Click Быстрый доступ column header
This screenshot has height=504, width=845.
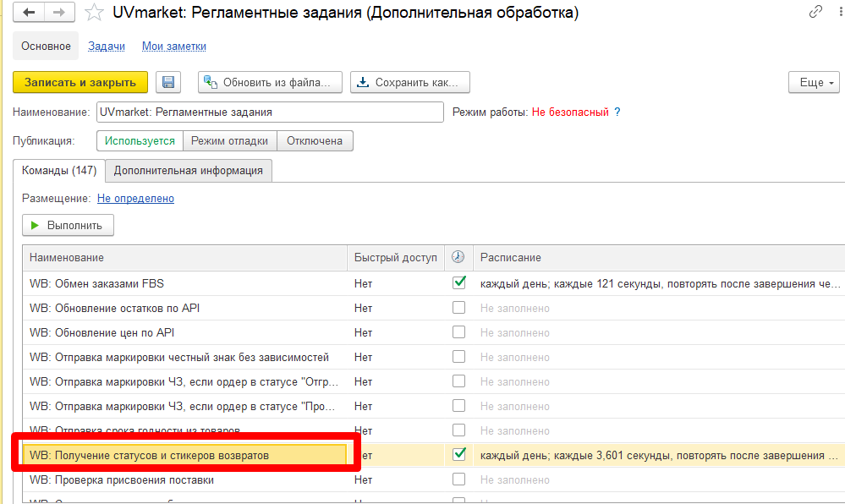tap(396, 258)
